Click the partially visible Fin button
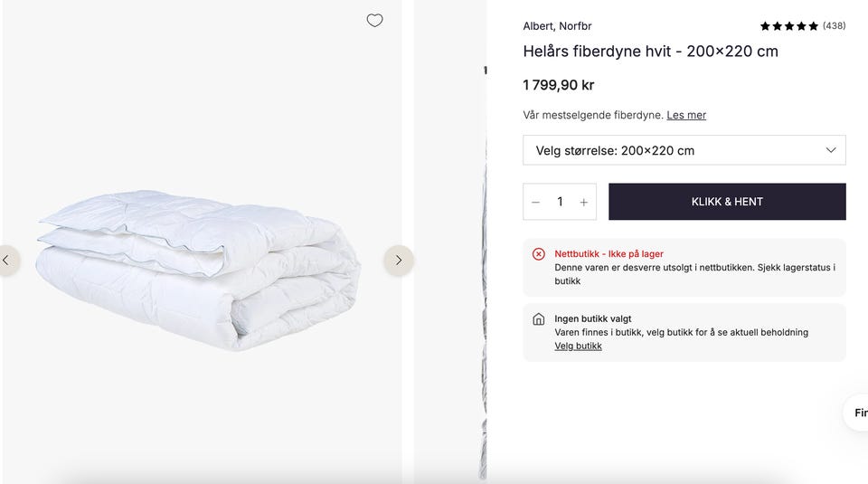868x484 pixels. point(857,413)
